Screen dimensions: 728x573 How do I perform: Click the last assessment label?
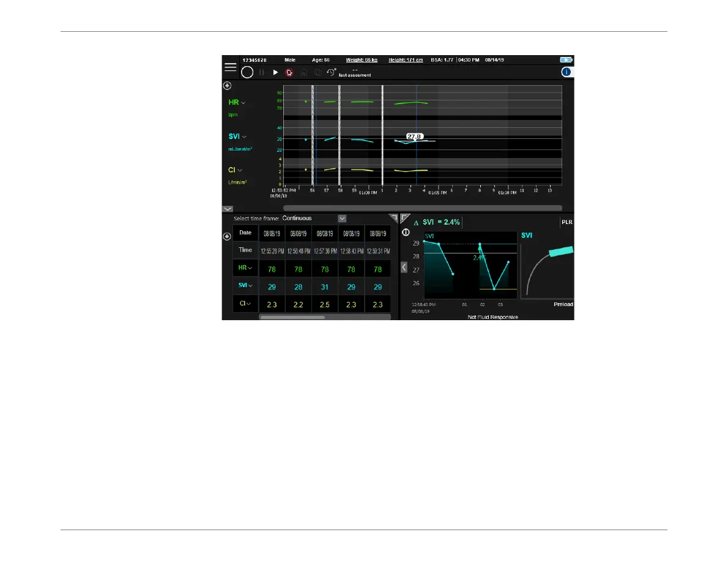pyautogui.click(x=355, y=75)
